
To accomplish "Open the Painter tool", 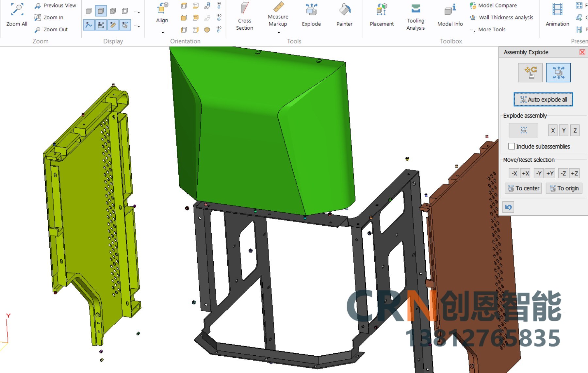I will (344, 15).
